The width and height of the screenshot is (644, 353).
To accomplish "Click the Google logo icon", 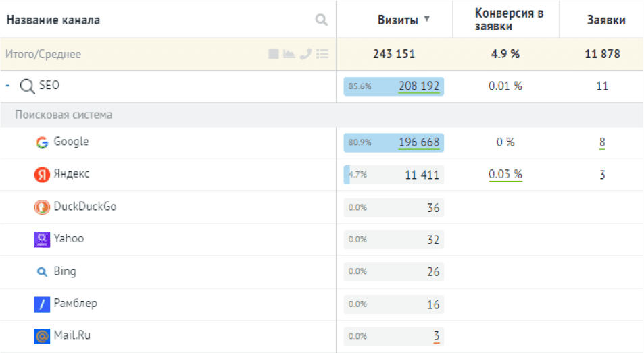I will [42, 142].
